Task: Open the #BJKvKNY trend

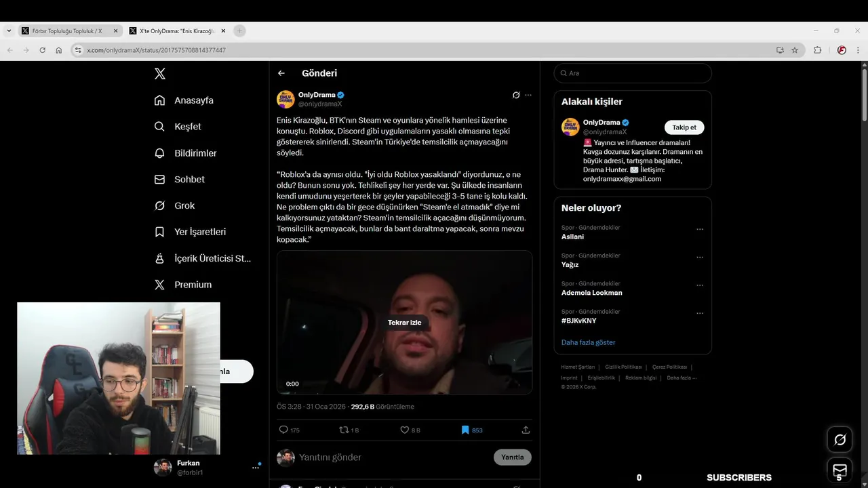Action: click(x=578, y=321)
